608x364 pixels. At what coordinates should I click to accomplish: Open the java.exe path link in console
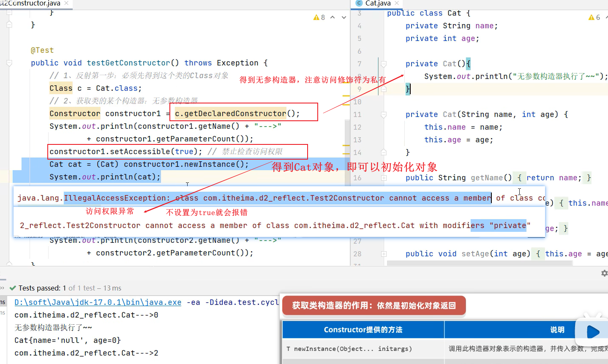pyautogui.click(x=98, y=302)
